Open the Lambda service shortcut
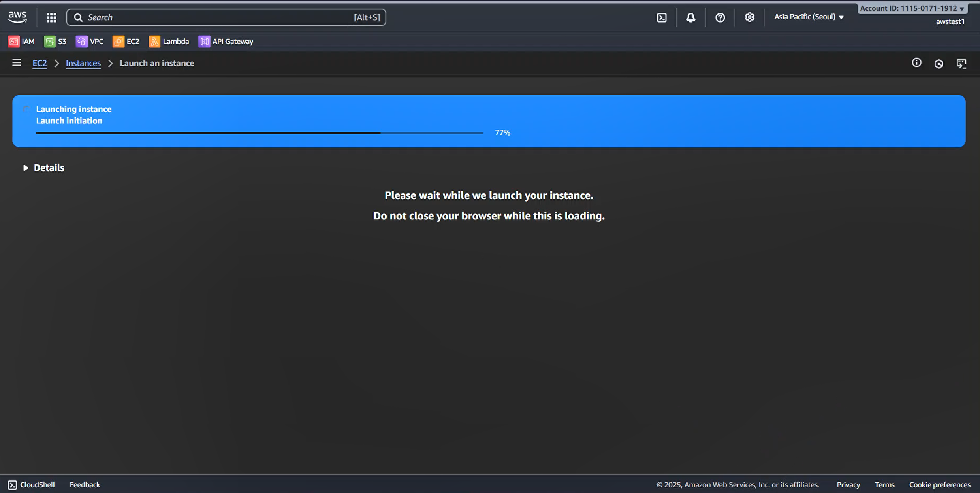 tap(169, 42)
